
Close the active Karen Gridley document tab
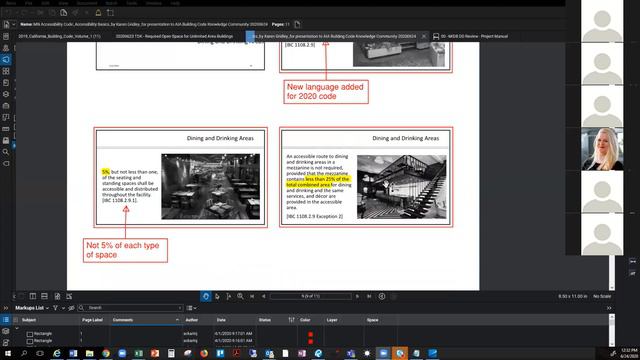(x=424, y=36)
